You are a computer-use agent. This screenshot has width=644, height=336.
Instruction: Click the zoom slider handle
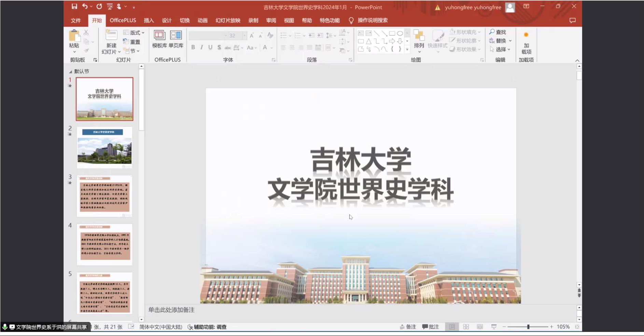528,327
